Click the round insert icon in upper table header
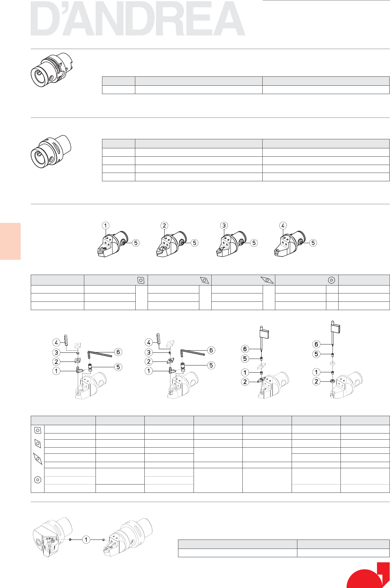This screenshot has height=588, width=390. [x=331, y=280]
